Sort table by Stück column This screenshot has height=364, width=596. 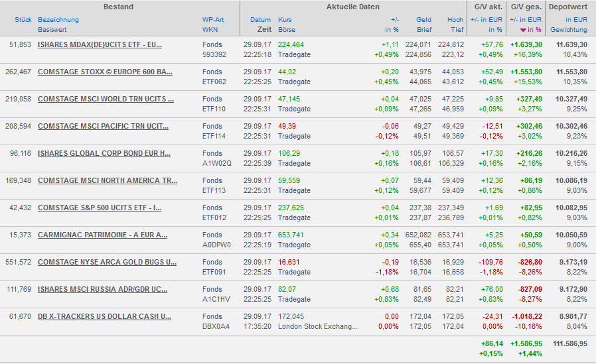[x=23, y=20]
